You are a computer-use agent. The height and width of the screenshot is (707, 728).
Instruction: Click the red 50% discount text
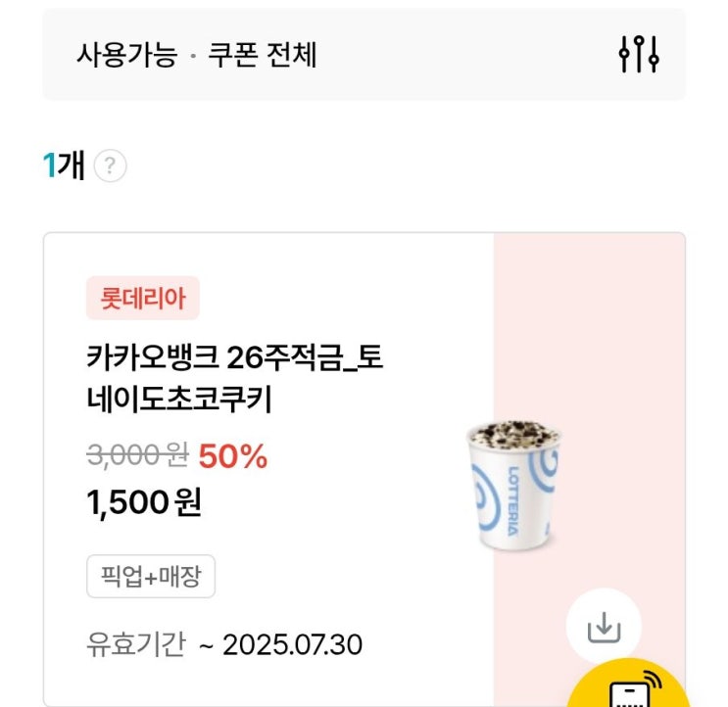[233, 457]
